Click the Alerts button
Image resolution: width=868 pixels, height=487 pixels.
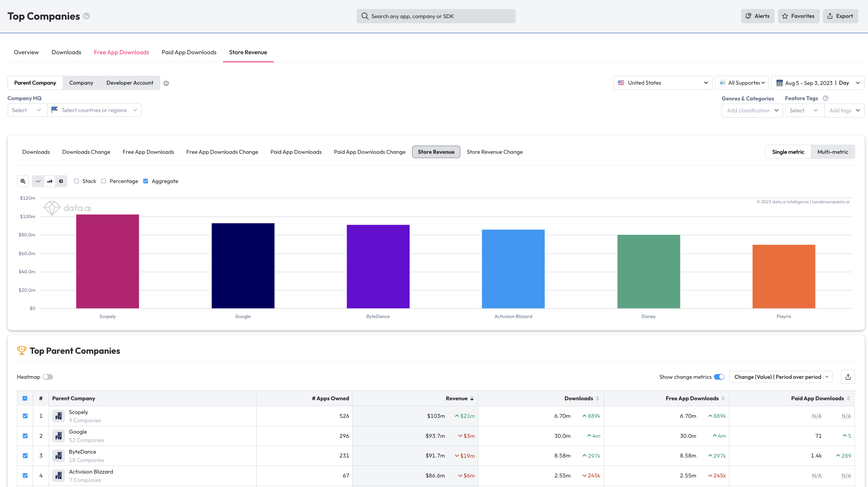pos(757,16)
